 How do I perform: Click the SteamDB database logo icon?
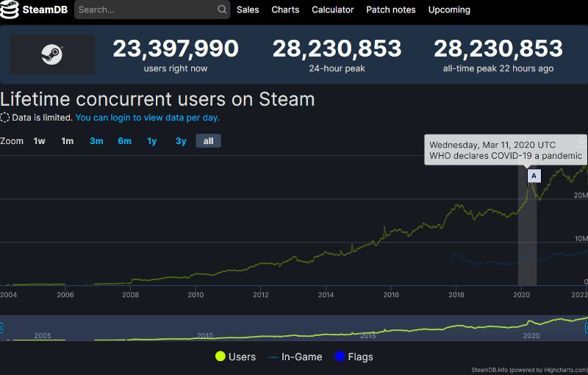[9, 10]
